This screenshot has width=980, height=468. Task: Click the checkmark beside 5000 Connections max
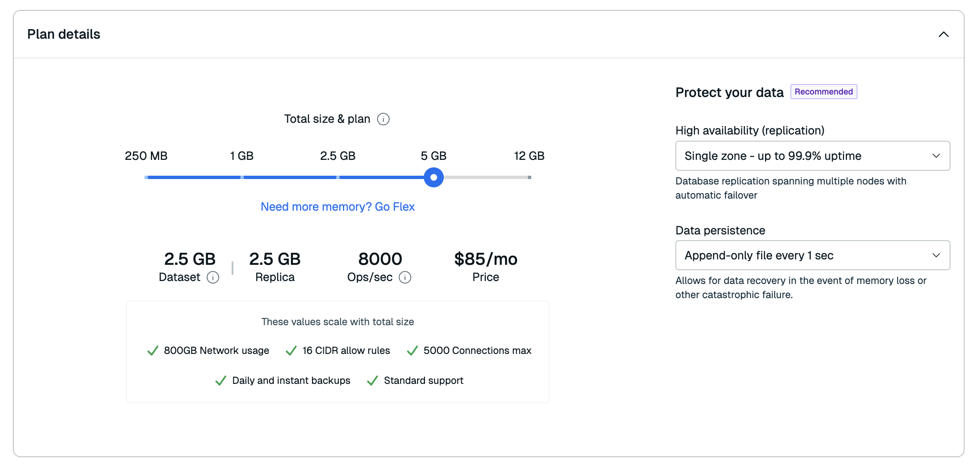pyautogui.click(x=412, y=351)
